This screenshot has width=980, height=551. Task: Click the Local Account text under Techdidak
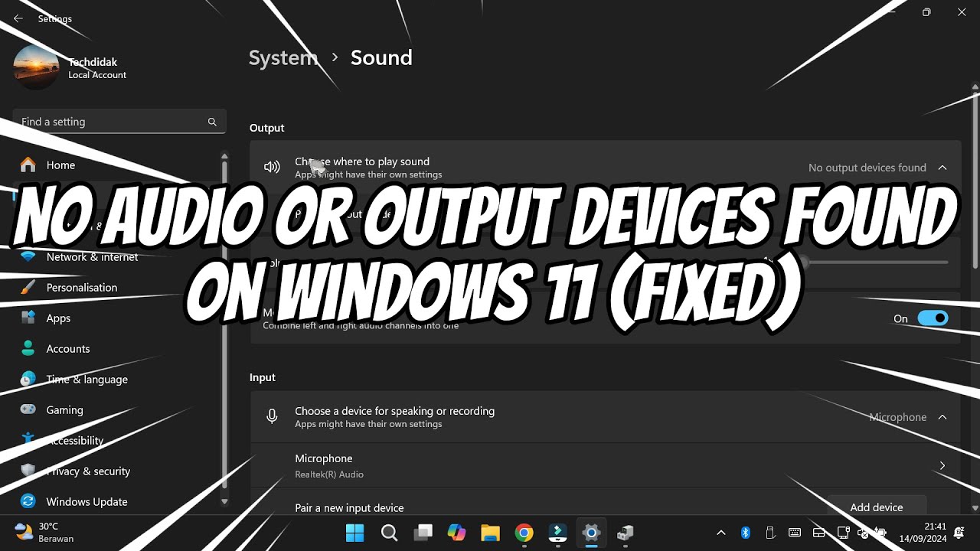(x=97, y=75)
